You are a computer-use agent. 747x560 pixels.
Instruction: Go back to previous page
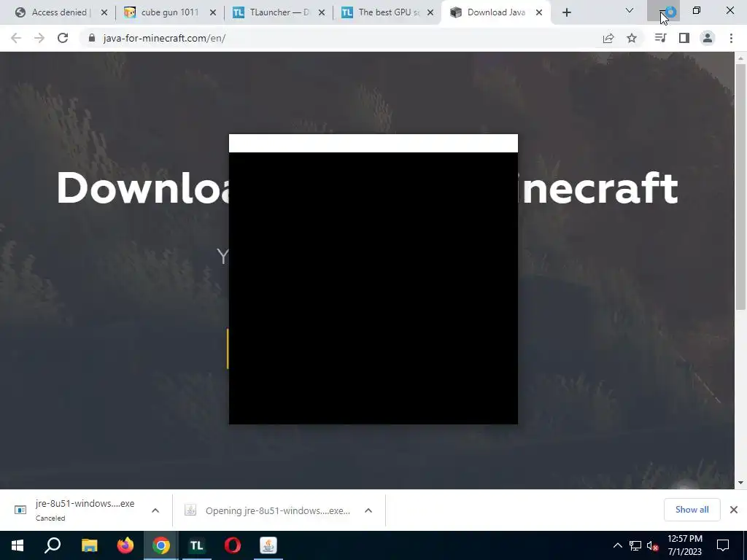tap(16, 38)
